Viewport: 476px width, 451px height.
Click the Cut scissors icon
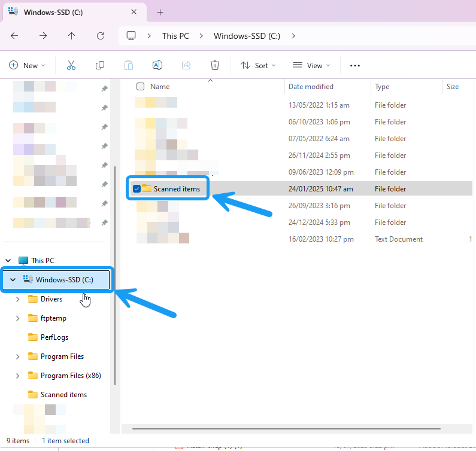(x=71, y=65)
